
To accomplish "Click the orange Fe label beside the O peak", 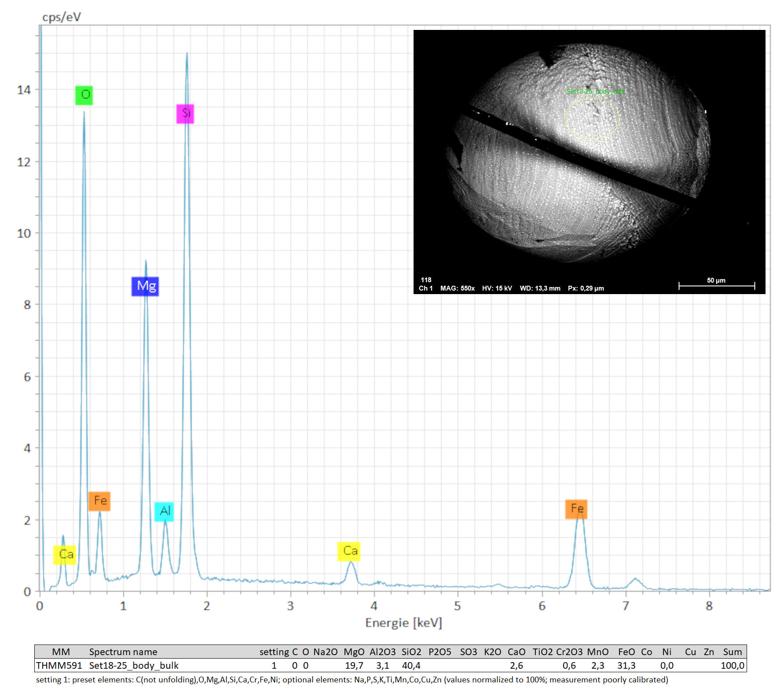I will click(99, 501).
